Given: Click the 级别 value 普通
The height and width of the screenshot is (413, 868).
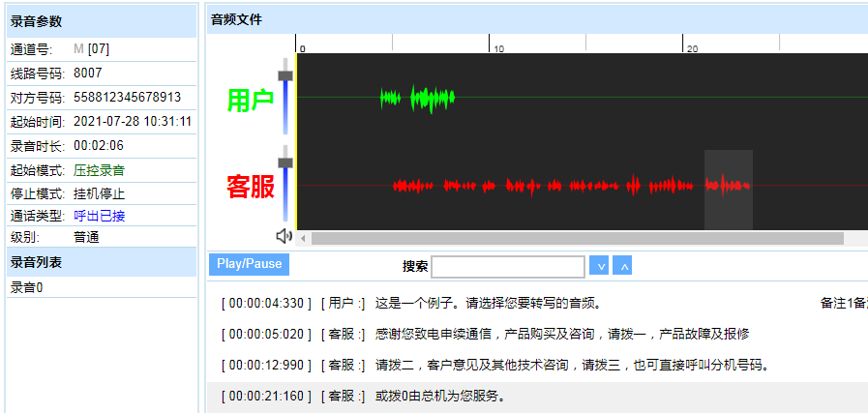Looking at the screenshot, I should pos(86,238).
